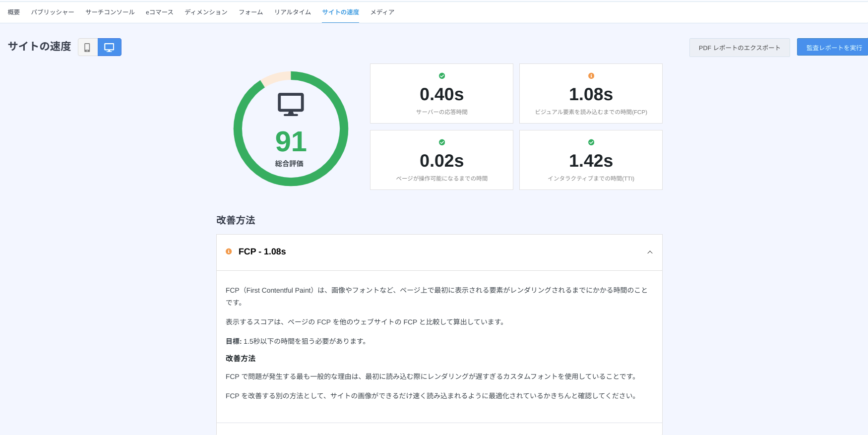Click the desktop monitor icon in score gauge
The width and height of the screenshot is (868, 435).
pos(291,104)
